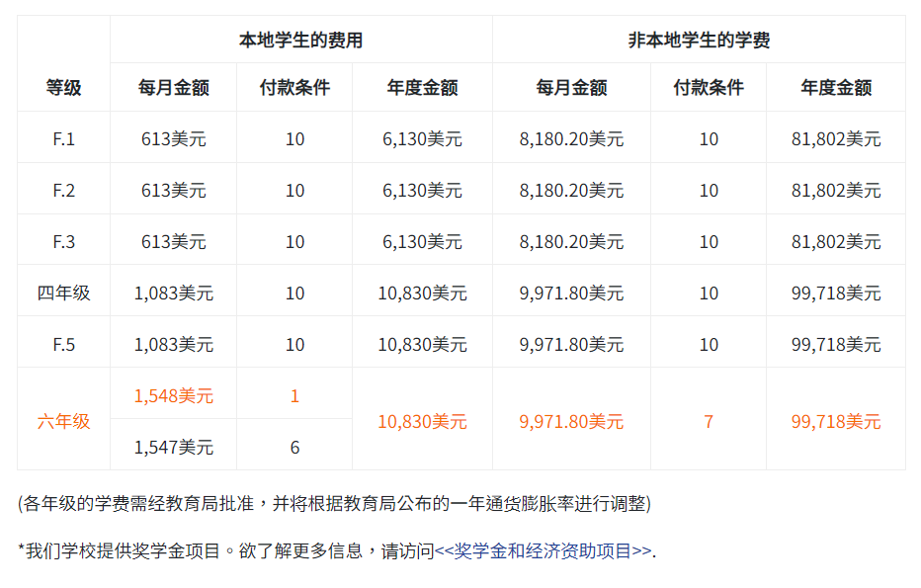The image size is (921, 588).
Task: Click 6,130美元 in the F.2 row
Action: pos(422,191)
